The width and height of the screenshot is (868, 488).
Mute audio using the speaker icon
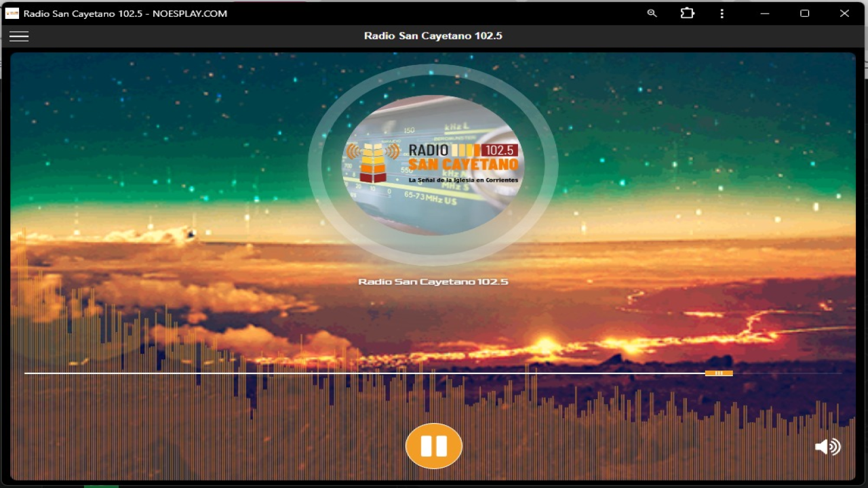tap(827, 447)
